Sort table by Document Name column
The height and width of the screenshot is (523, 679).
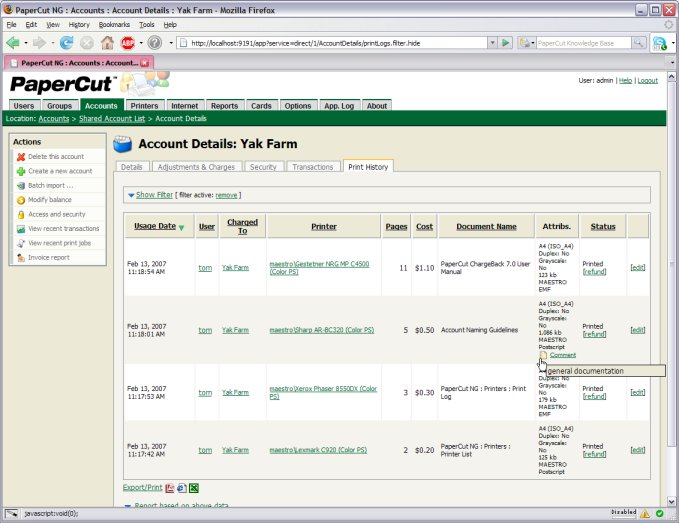click(x=486, y=226)
